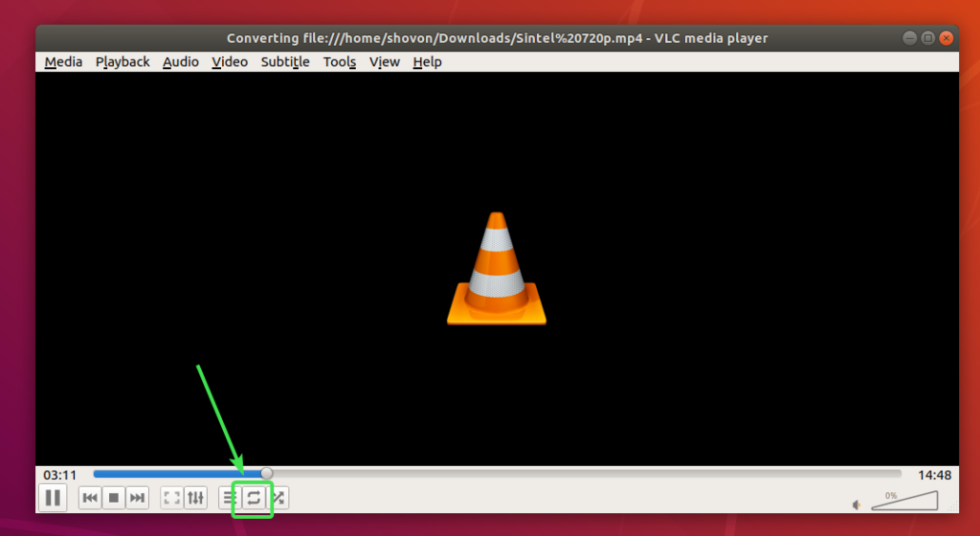This screenshot has height=536, width=980.
Task: Open the Tools menu
Action: [x=340, y=62]
